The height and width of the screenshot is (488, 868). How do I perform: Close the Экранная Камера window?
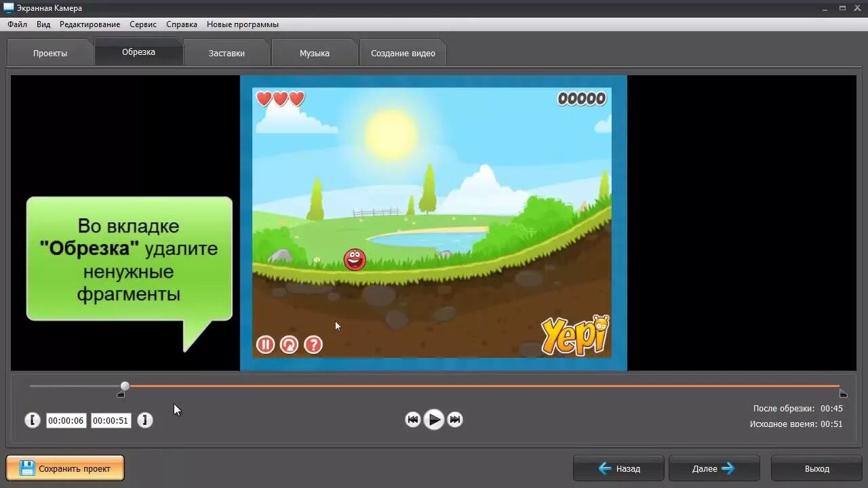pos(858,7)
